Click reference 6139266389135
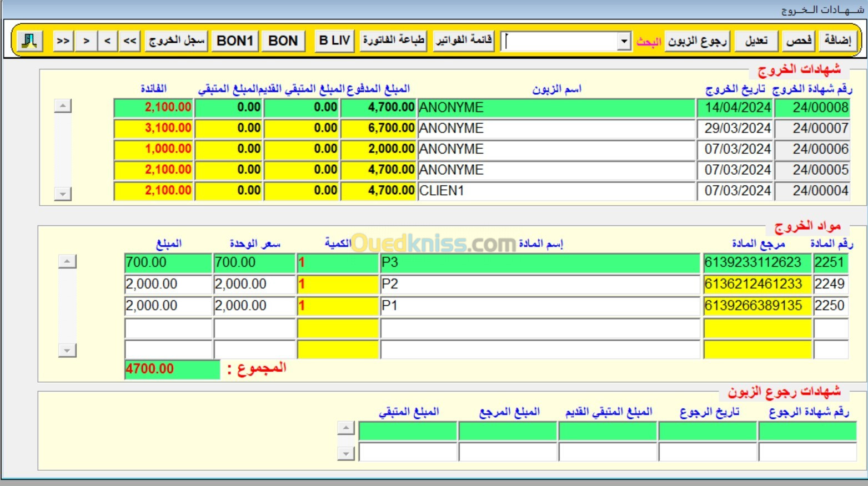 (757, 306)
